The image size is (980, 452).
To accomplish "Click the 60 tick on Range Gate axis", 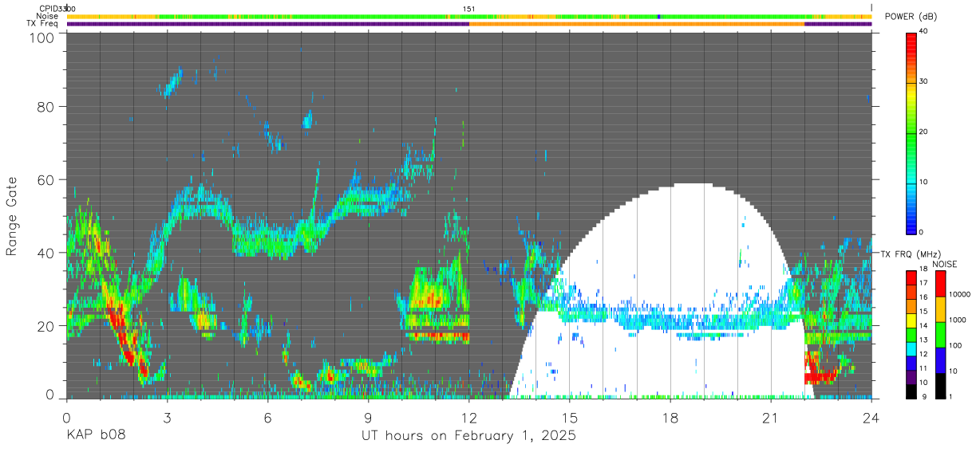I will 46,179.
